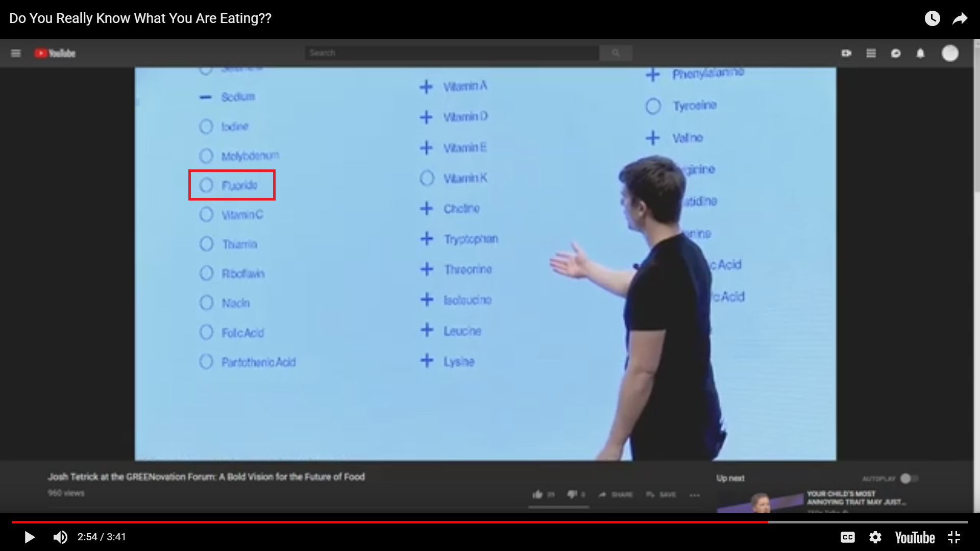980x551 pixels.
Task: Mute the video volume
Action: (60, 537)
